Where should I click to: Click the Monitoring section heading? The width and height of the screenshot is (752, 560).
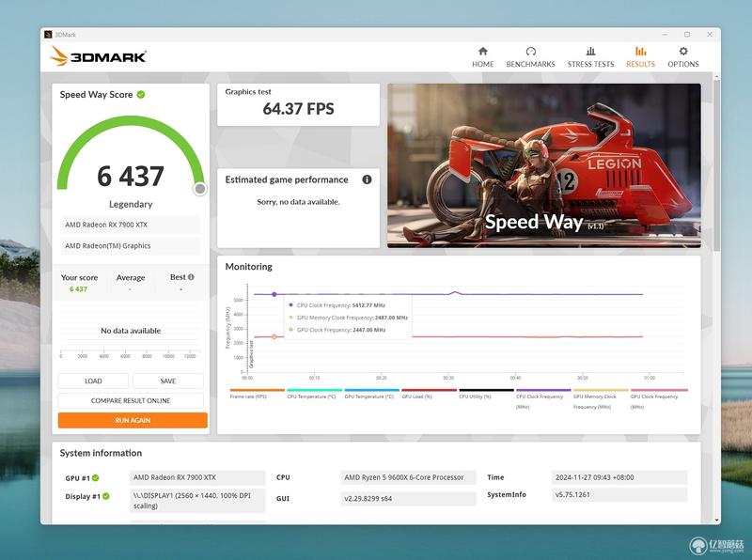click(x=248, y=267)
